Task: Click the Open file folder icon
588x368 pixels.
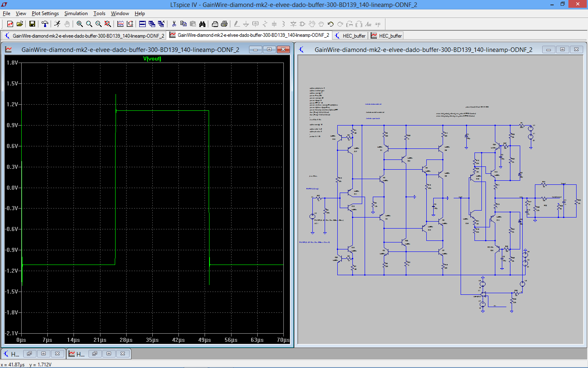Action: 20,24
